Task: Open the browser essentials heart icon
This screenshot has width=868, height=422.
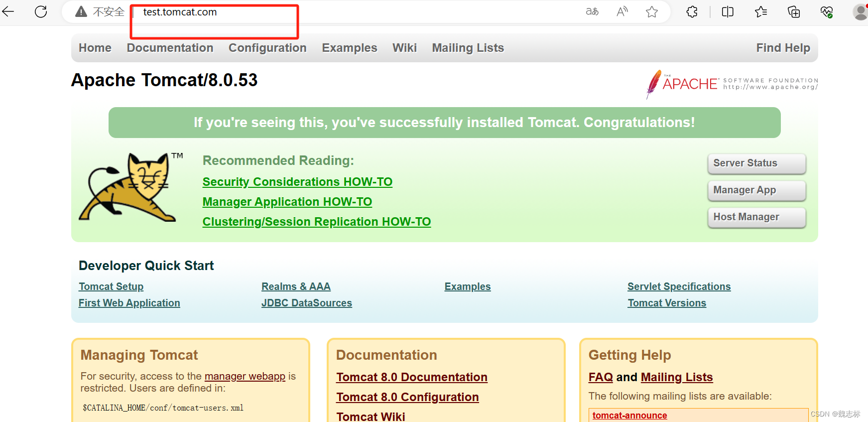Action: coord(827,11)
